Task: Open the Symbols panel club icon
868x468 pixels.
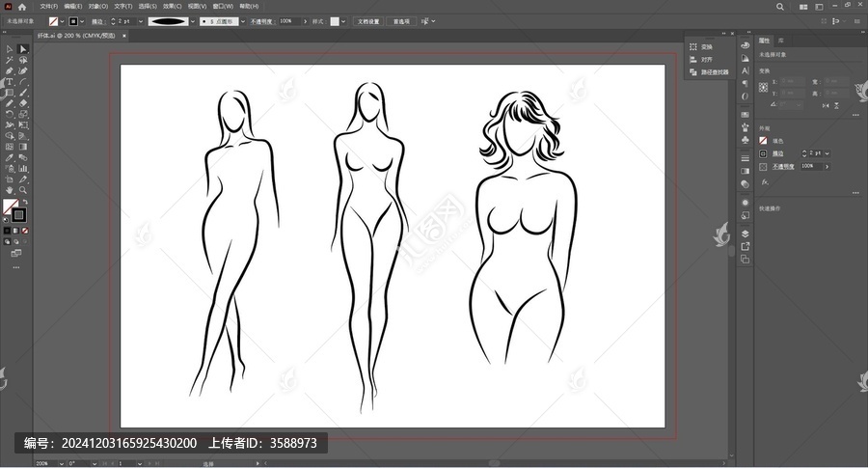Action: [746, 140]
